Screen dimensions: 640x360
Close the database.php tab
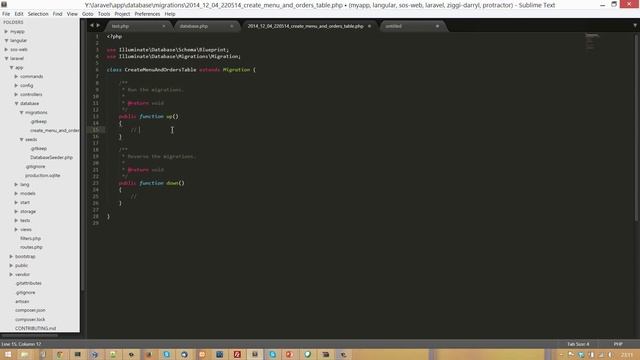(231, 26)
